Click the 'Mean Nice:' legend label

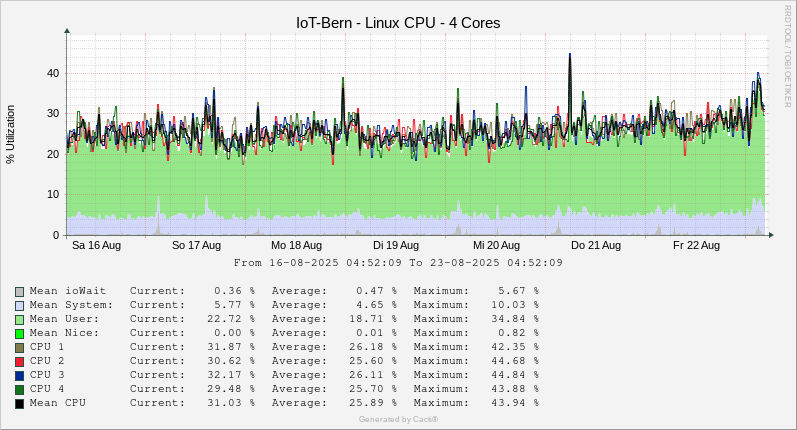[x=64, y=333]
